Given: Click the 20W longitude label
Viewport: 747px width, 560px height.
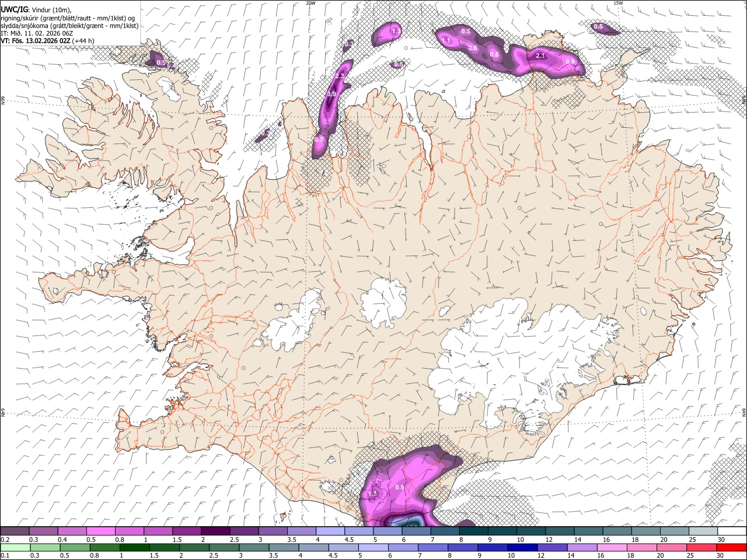Looking at the screenshot, I should pos(310,3).
